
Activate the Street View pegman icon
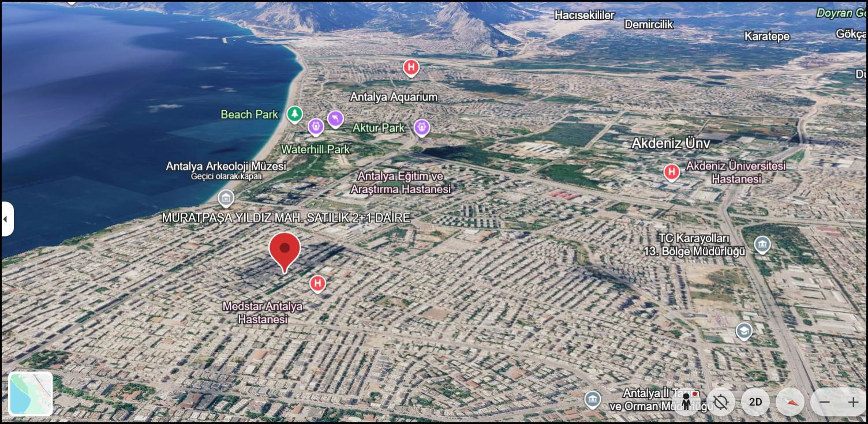(686, 402)
